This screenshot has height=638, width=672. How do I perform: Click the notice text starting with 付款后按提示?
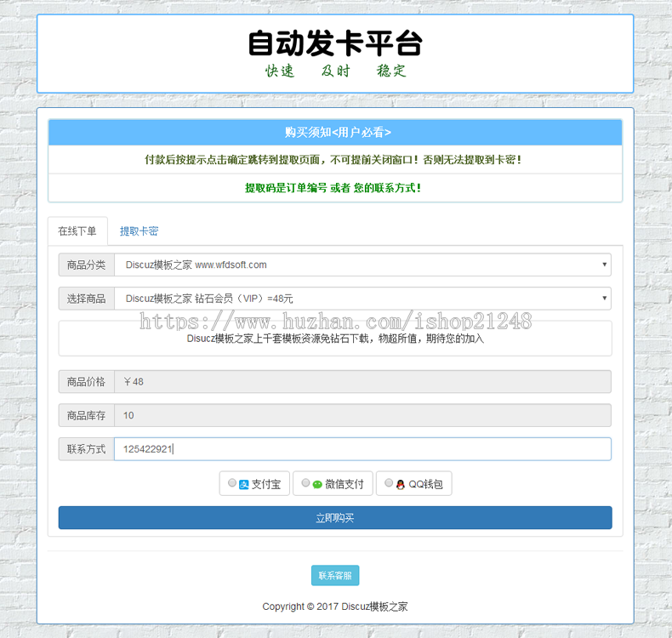pyautogui.click(x=333, y=160)
